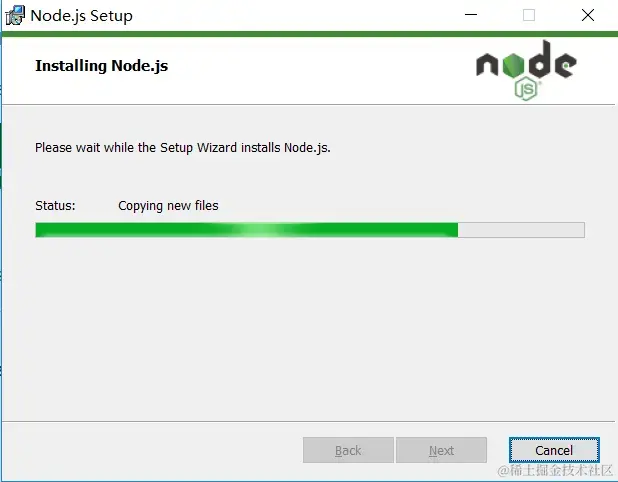Viewport: 618px width, 482px height.
Task: Click the 'Please wait' message text
Action: click(x=183, y=148)
